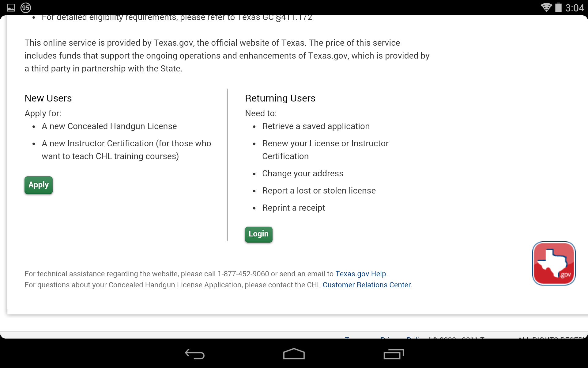Viewport: 588px width, 368px height.
Task: Click 'Report a lost or stolen license'
Action: pyautogui.click(x=319, y=191)
